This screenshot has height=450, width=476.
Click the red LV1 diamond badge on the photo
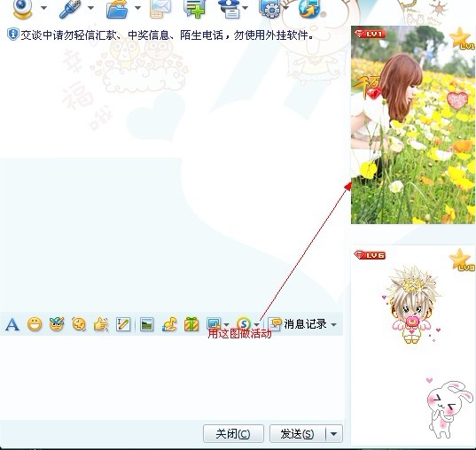point(370,33)
